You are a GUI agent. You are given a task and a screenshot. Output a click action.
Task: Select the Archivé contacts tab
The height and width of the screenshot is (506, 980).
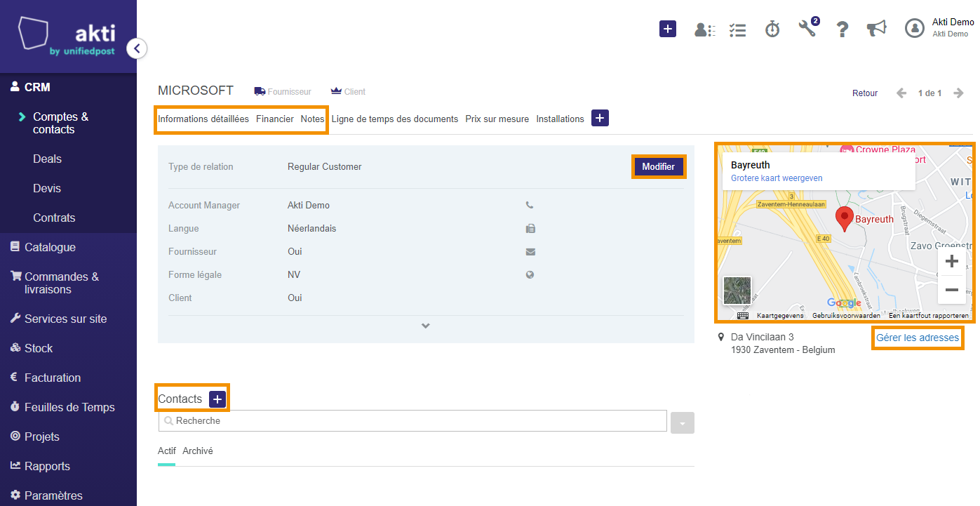[x=198, y=451]
